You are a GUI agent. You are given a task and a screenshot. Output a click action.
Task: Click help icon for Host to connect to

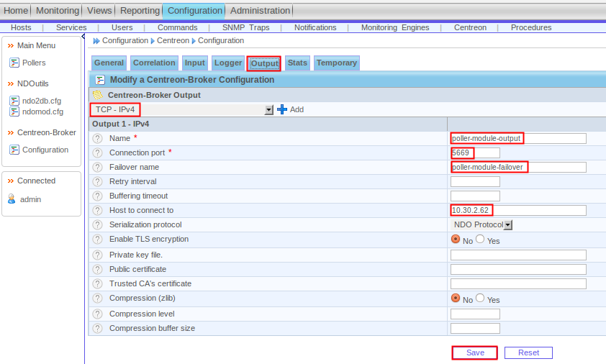pyautogui.click(x=97, y=210)
